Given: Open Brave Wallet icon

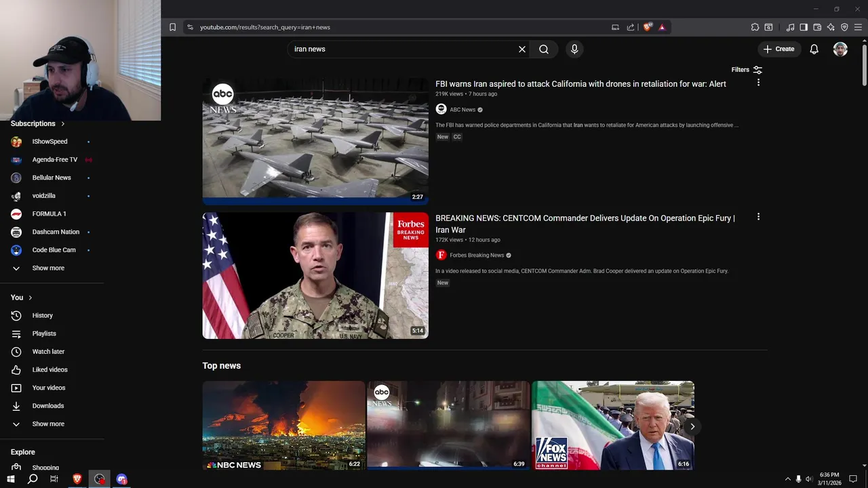Looking at the screenshot, I should click(817, 27).
